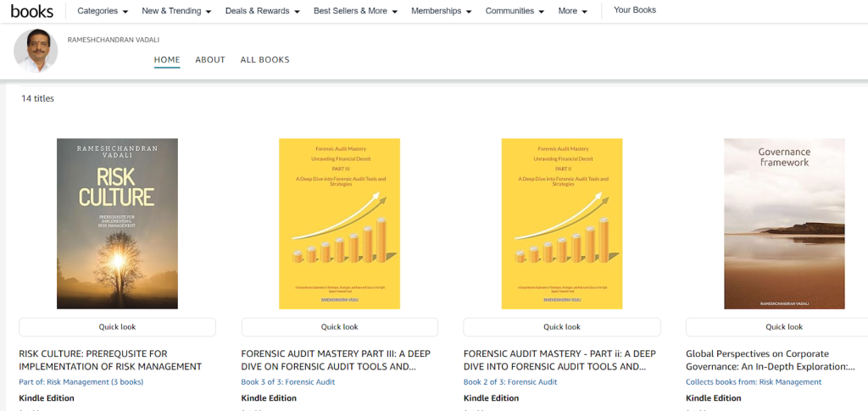This screenshot has height=411, width=868.
Task: Open Book 2 of 3: Forensic Audit link
Action: [x=511, y=382]
